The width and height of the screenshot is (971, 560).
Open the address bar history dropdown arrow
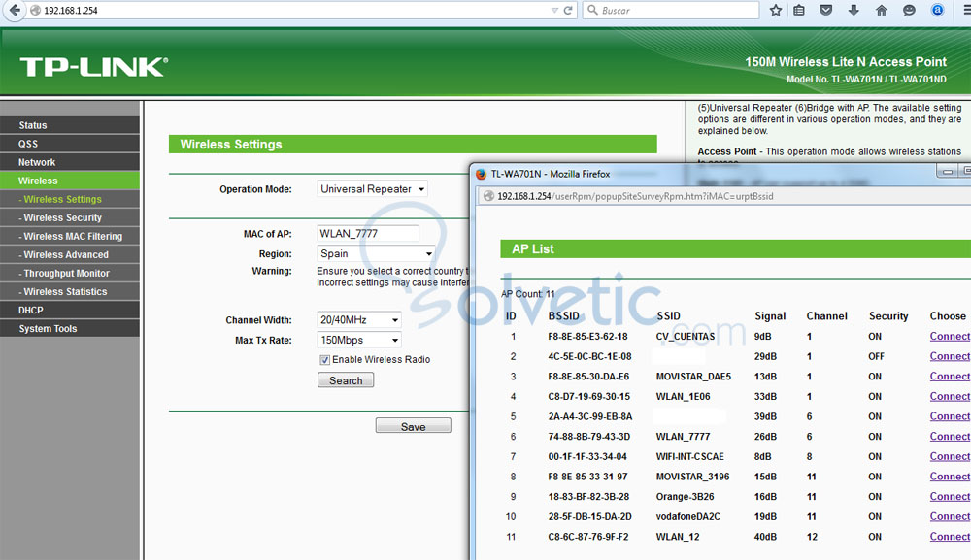tap(554, 11)
